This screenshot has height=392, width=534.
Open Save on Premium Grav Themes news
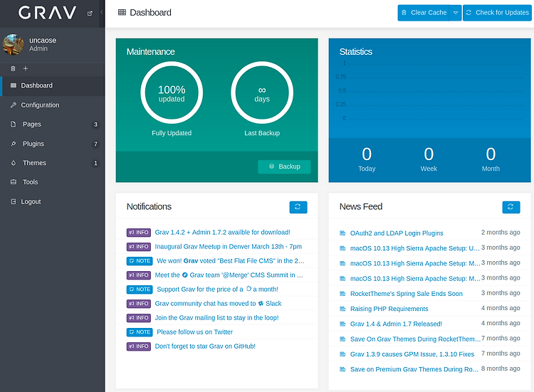pos(414,369)
